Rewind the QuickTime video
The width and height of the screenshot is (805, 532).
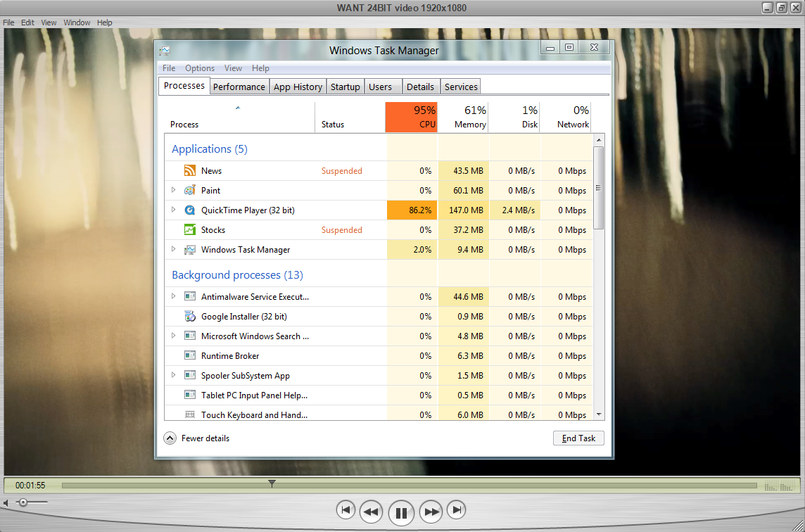371,512
